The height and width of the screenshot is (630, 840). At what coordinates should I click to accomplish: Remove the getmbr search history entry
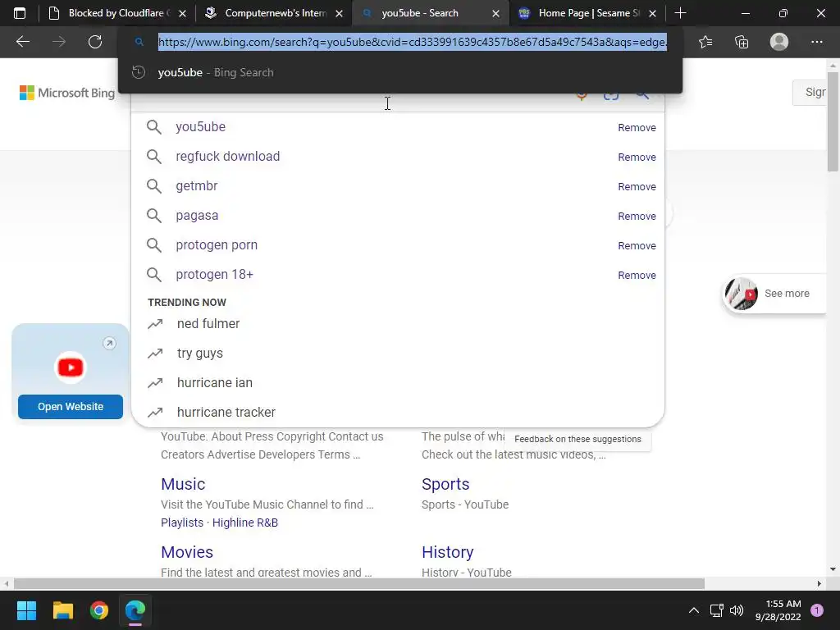(x=637, y=186)
